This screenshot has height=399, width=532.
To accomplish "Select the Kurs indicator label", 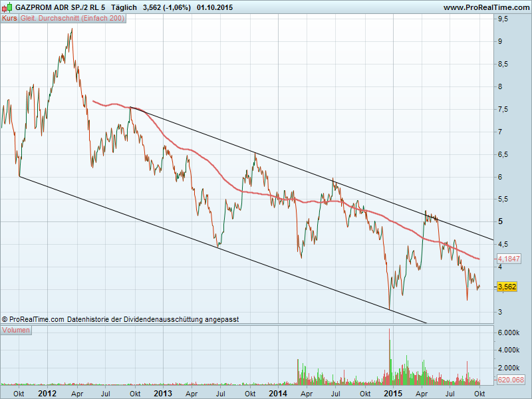I will point(9,19).
